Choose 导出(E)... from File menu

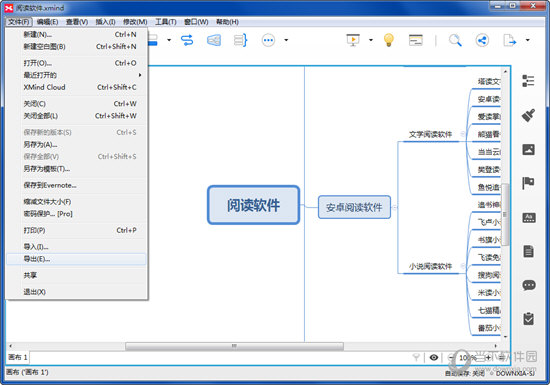pyautogui.click(x=76, y=259)
